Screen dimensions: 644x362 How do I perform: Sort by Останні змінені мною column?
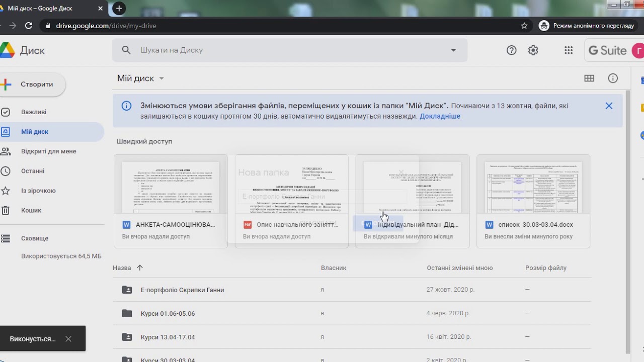point(460,268)
